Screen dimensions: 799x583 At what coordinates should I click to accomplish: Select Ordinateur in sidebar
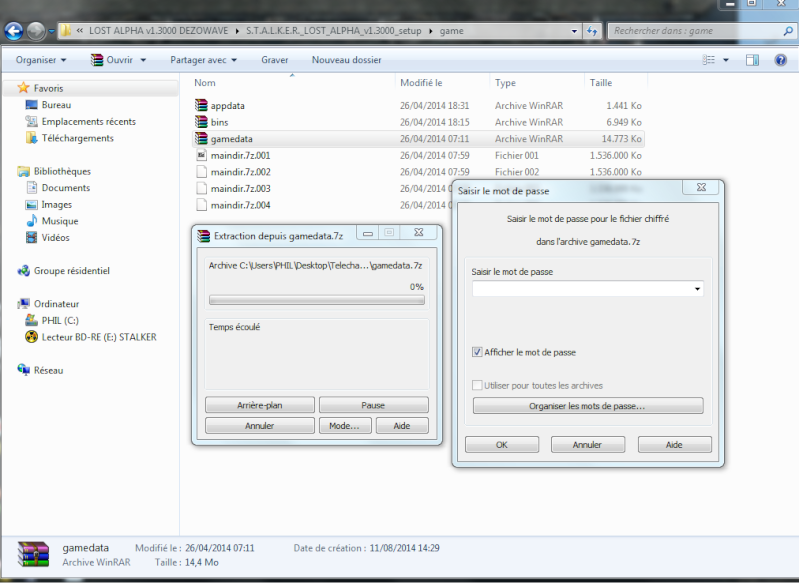[x=56, y=304]
